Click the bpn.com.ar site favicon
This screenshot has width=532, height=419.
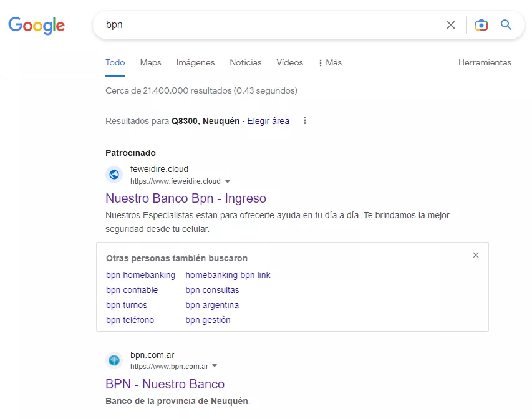(x=114, y=360)
